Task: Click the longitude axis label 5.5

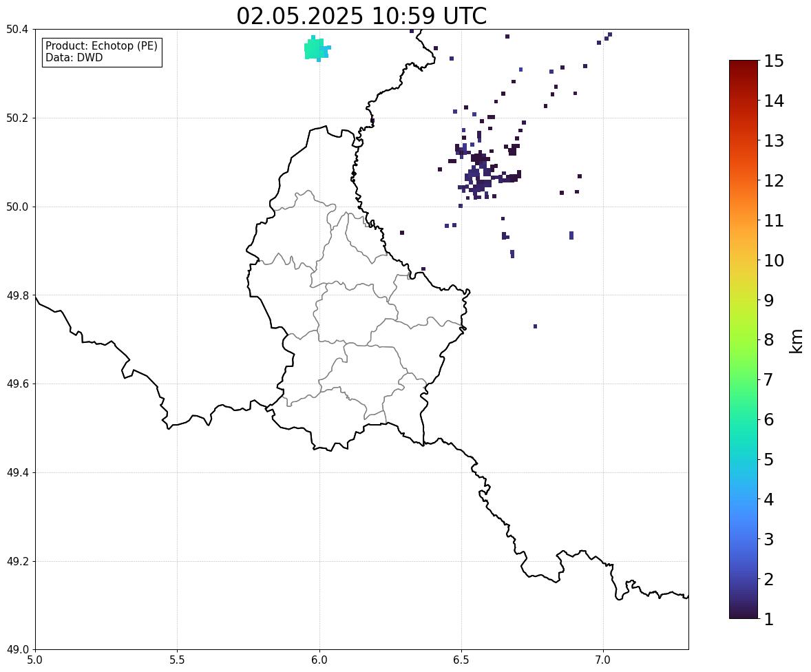Action: 177,660
